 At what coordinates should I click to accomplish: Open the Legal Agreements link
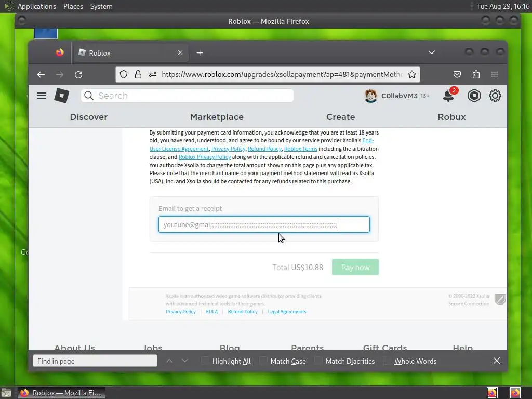287,312
